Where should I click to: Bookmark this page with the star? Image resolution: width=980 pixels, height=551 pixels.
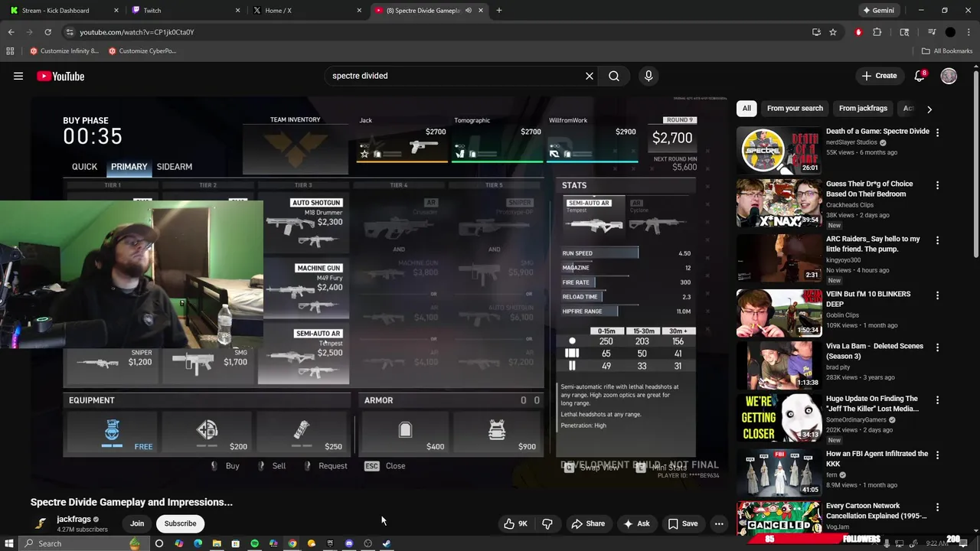(x=833, y=32)
